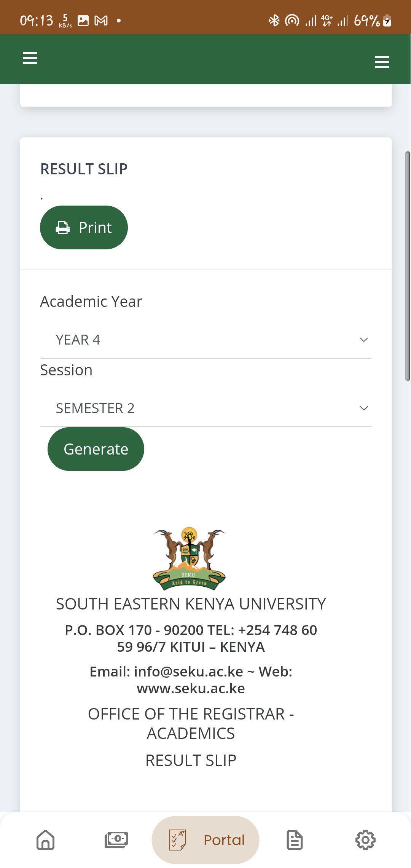
Task: Select the Portal tab
Action: pos(205,840)
